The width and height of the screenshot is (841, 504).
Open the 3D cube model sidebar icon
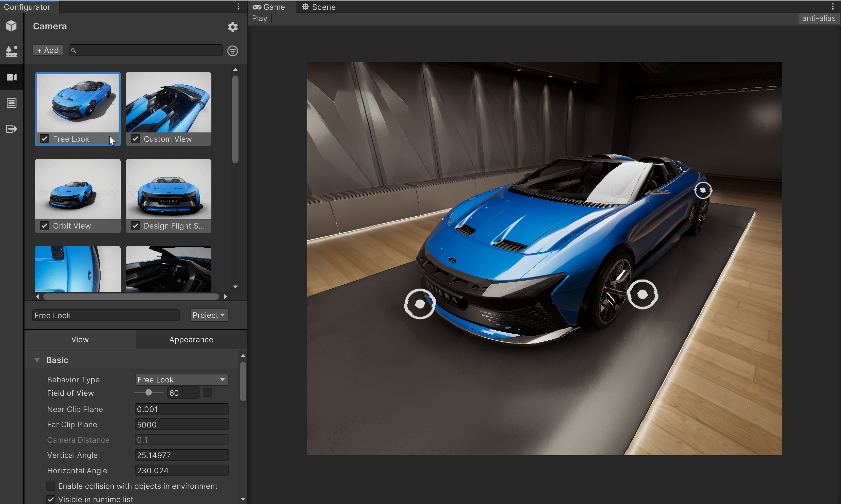point(11,26)
